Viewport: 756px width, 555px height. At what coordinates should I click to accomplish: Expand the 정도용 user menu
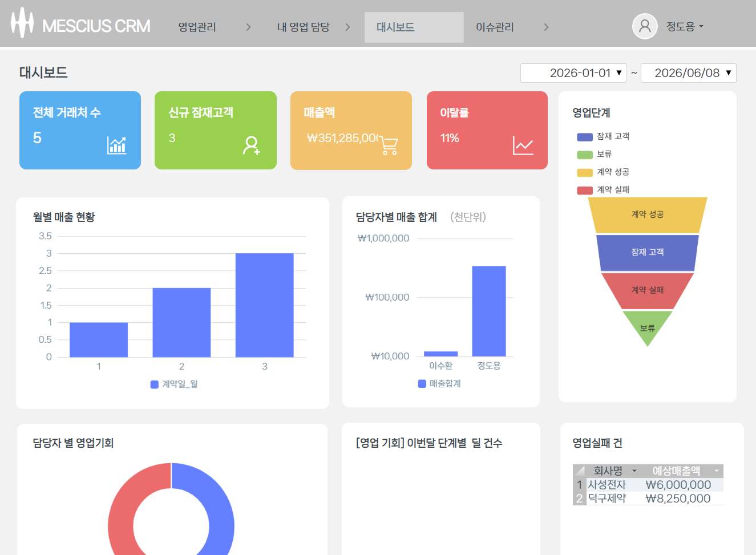coord(685,26)
